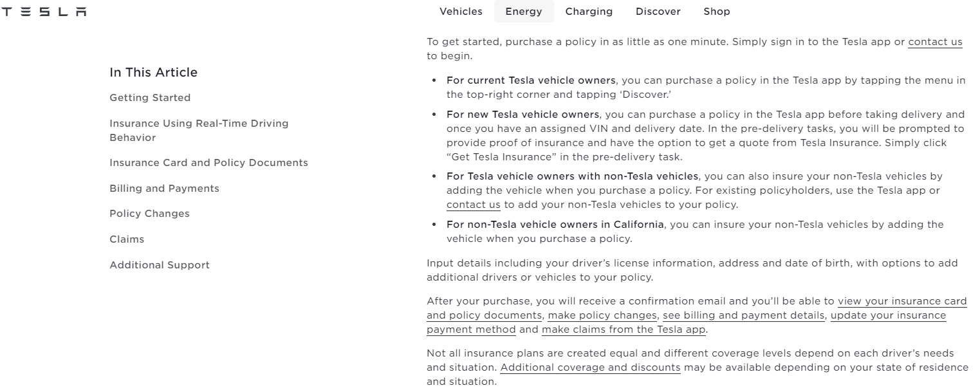The image size is (980, 390).
Task: Click the Getting Started article link
Action: pos(150,97)
